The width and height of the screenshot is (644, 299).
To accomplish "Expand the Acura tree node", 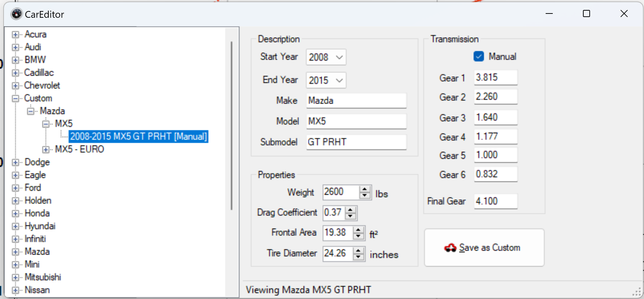I will point(15,34).
